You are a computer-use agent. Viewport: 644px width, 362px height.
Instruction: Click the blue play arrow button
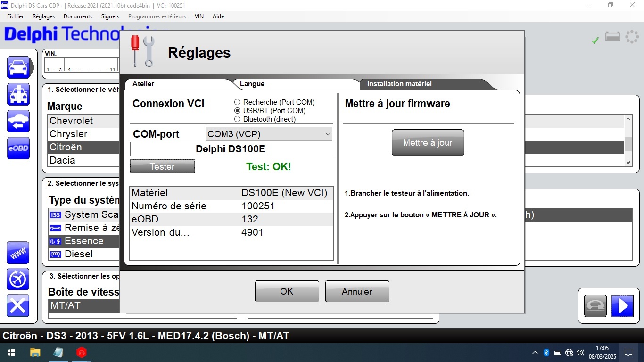tap(622, 306)
